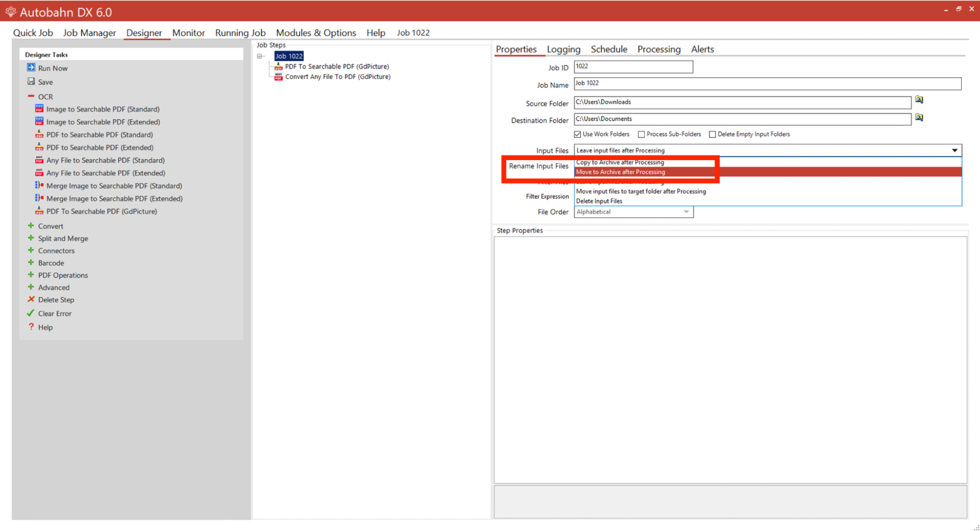This screenshot has width=980, height=531.
Task: Browse for Source Folder using magnifier icon
Action: click(x=919, y=100)
